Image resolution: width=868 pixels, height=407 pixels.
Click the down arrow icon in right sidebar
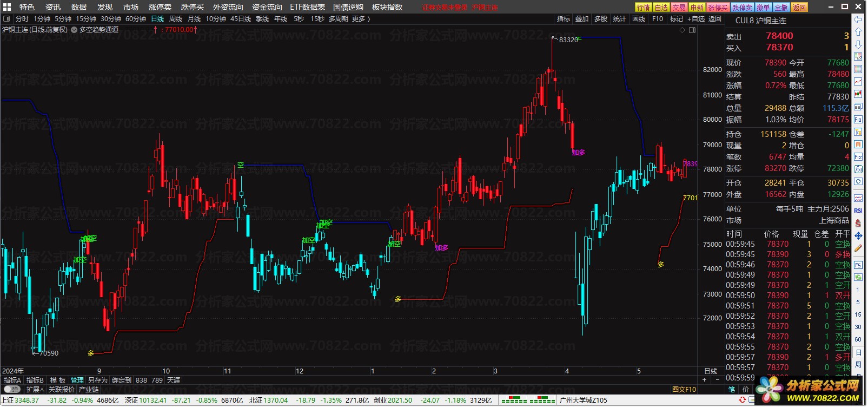point(858,44)
